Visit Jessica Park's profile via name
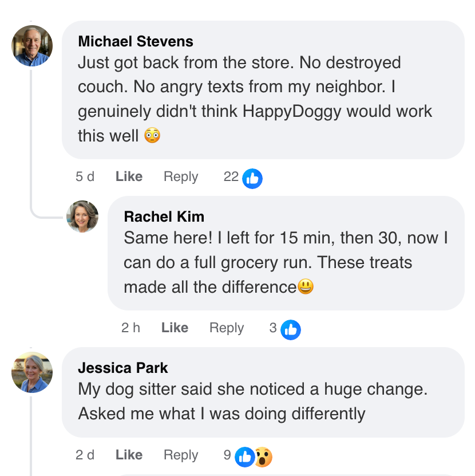This screenshot has width=475, height=476. [123, 368]
